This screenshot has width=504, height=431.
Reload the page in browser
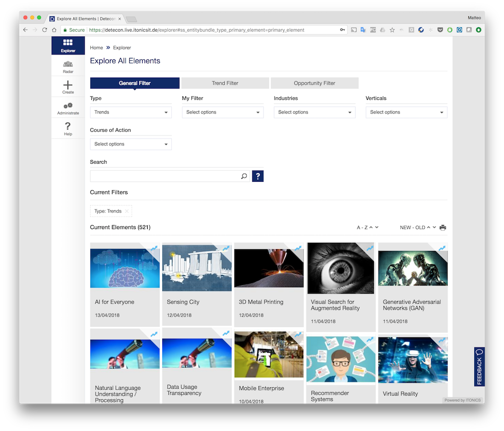tap(45, 30)
